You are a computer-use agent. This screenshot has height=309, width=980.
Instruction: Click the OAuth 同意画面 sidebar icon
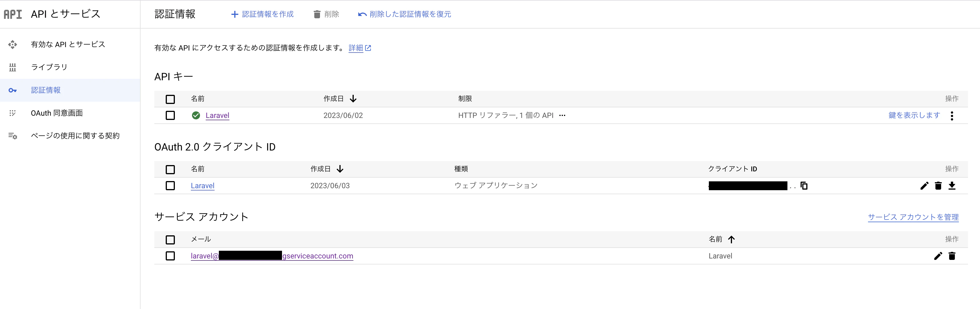(x=13, y=113)
